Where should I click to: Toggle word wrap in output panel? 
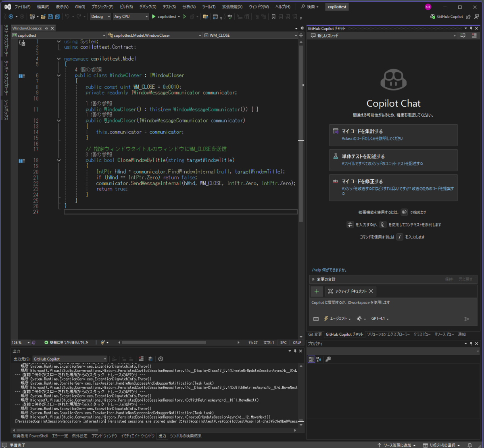coord(151,359)
